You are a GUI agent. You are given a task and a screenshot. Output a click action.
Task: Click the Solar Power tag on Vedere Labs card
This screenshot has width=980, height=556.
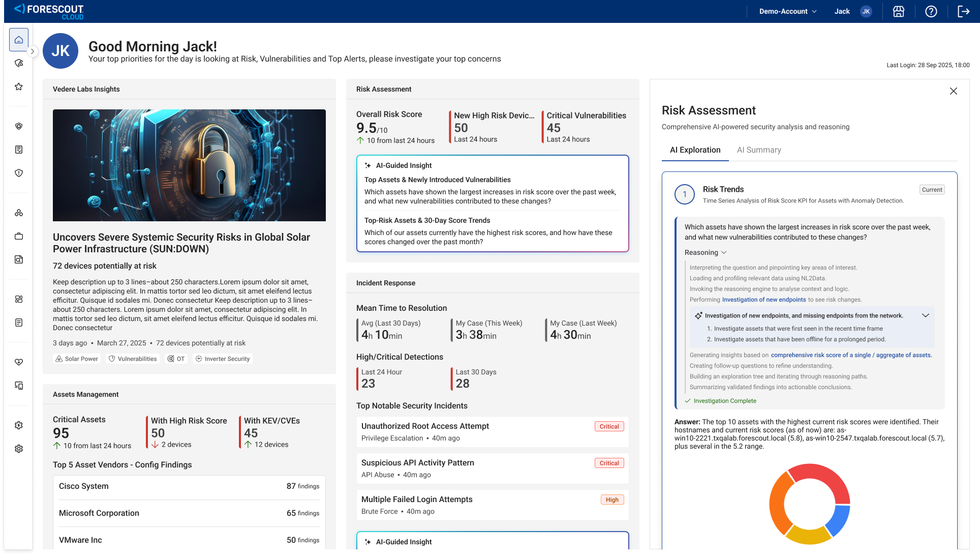(x=76, y=359)
